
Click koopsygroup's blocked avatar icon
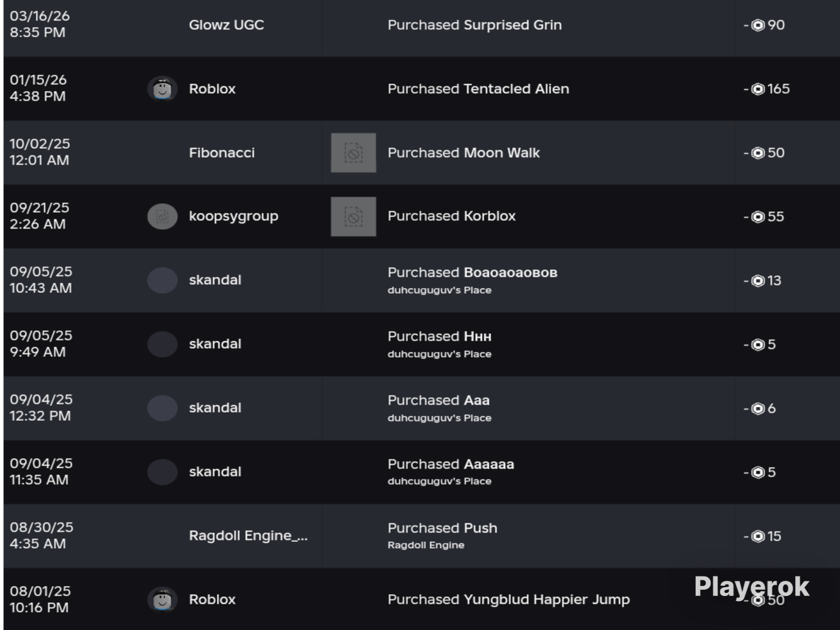point(162,217)
